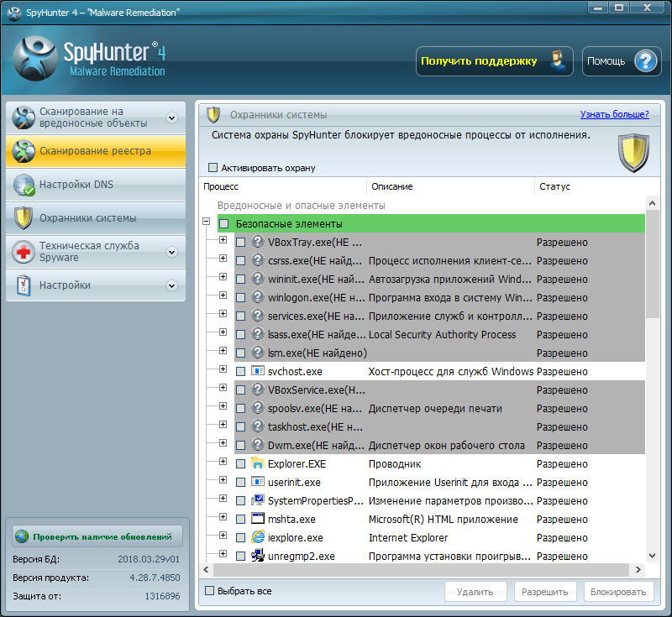Open 'Охранники системы' section
The width and height of the screenshot is (672, 617).
point(96,218)
